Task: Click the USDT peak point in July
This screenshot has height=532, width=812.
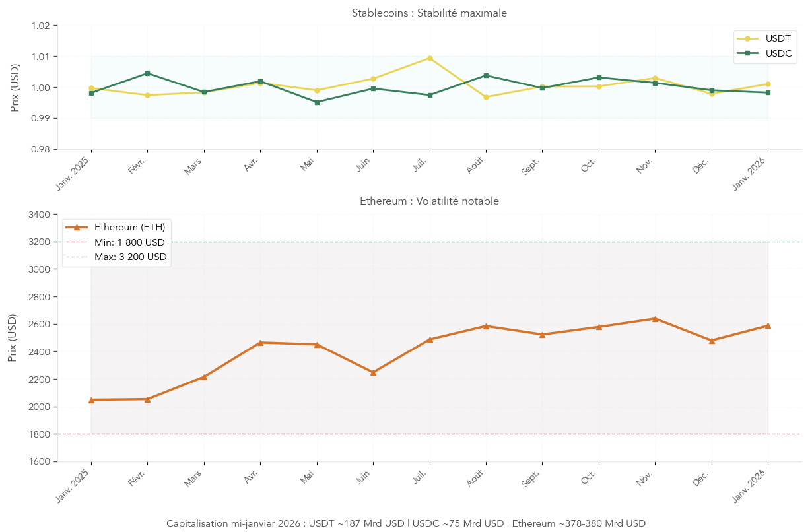Action: click(430, 58)
